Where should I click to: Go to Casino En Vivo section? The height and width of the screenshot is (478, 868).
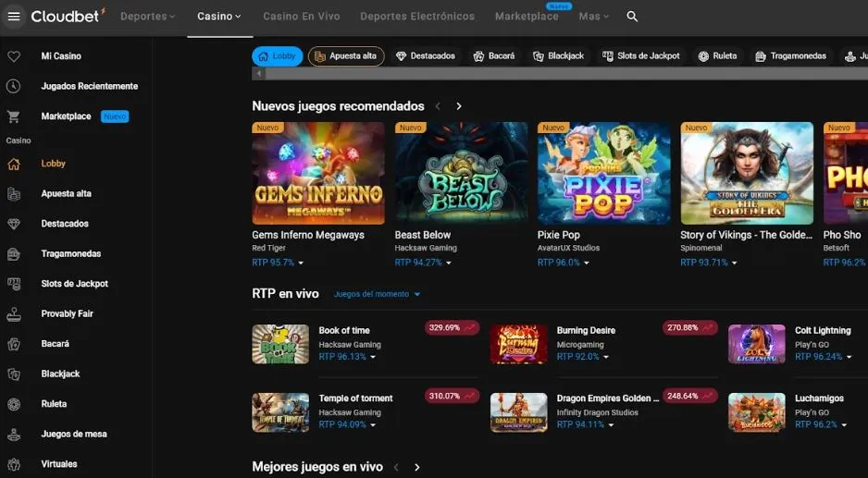(301, 17)
